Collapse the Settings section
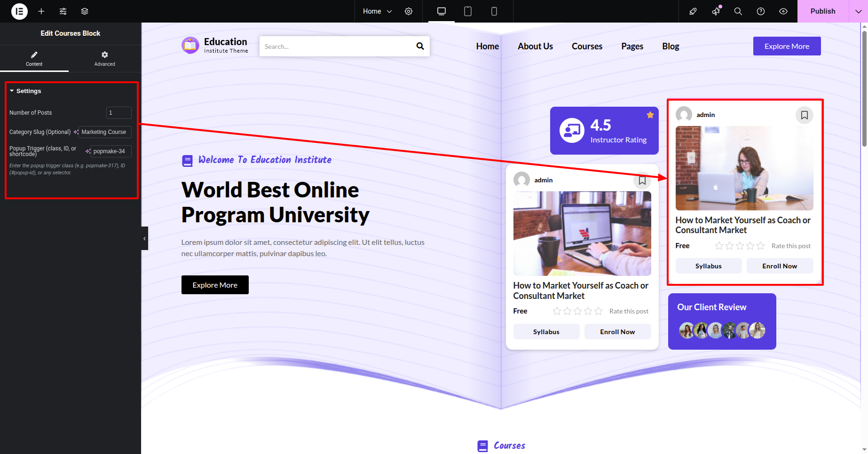 point(25,91)
